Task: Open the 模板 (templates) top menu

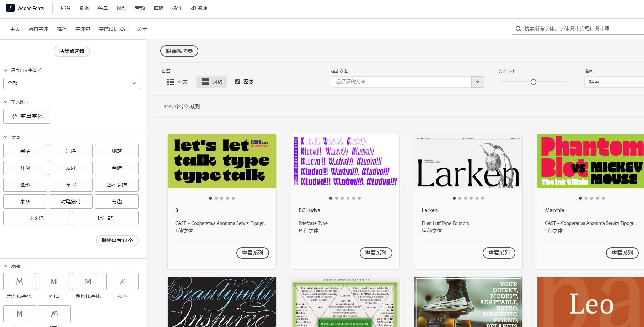Action: click(159, 8)
